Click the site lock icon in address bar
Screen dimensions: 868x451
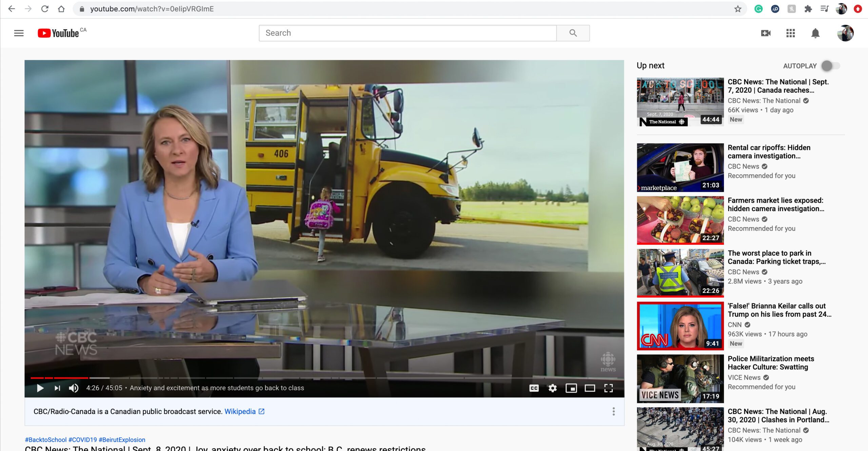tap(82, 9)
